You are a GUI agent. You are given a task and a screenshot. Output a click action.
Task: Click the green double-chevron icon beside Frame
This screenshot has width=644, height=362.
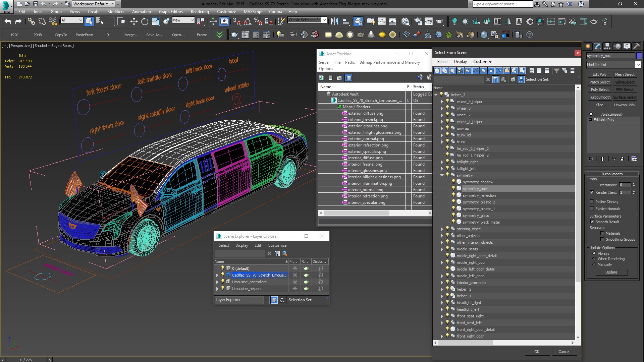pos(219,35)
